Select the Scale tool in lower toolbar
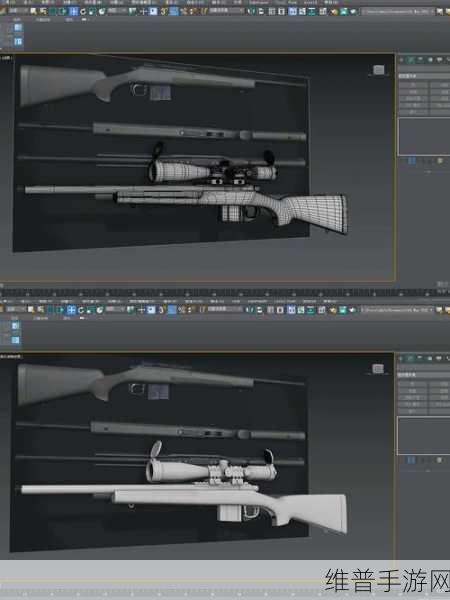Image resolution: width=450 pixels, height=600 pixels. [89, 310]
